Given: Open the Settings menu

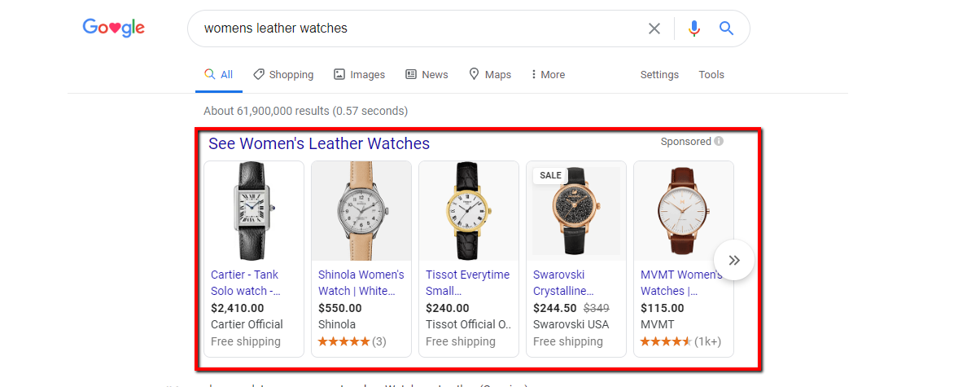Looking at the screenshot, I should pos(659,75).
